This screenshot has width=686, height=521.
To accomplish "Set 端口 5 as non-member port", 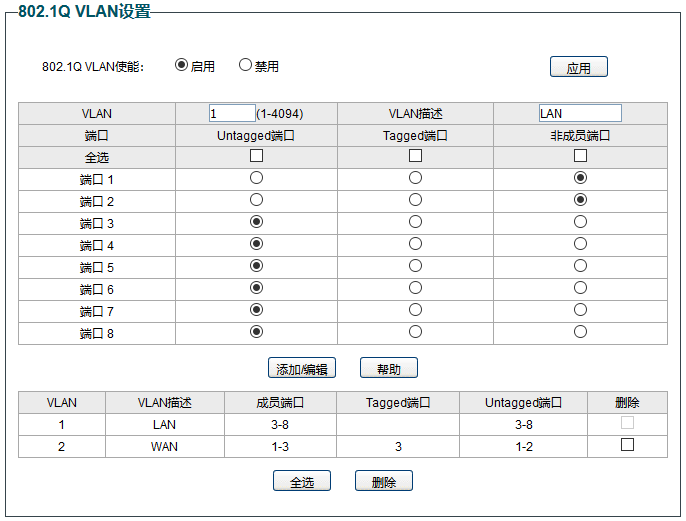I will pyautogui.click(x=580, y=266).
